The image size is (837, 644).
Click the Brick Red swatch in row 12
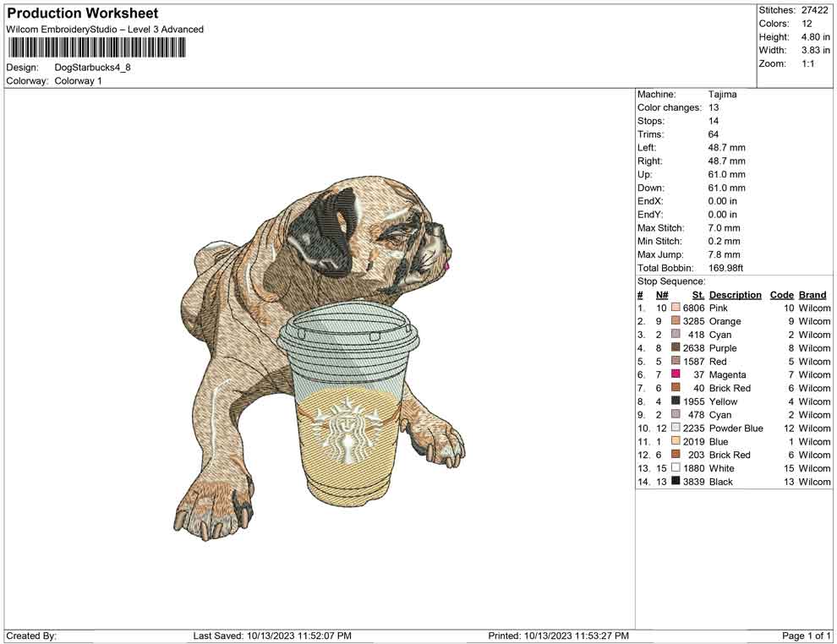point(676,454)
